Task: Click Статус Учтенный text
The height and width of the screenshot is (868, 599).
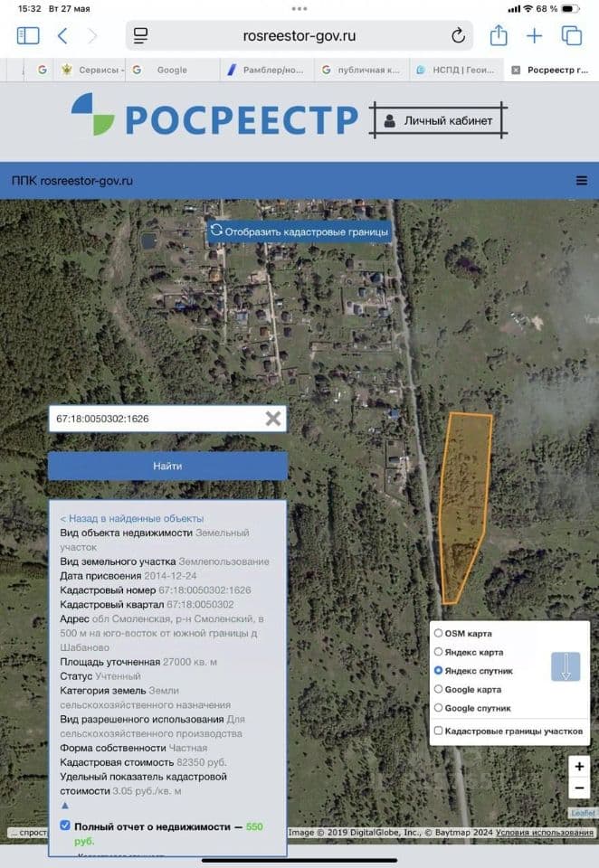Action: click(100, 676)
